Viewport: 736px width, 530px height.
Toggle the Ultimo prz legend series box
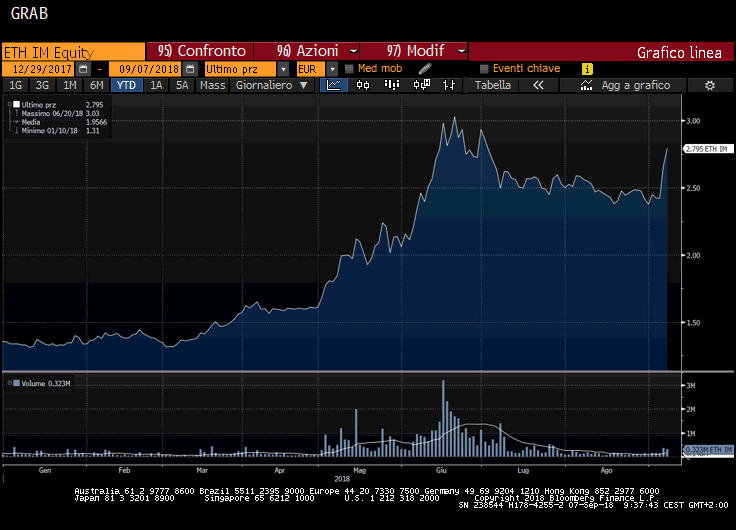[x=16, y=104]
